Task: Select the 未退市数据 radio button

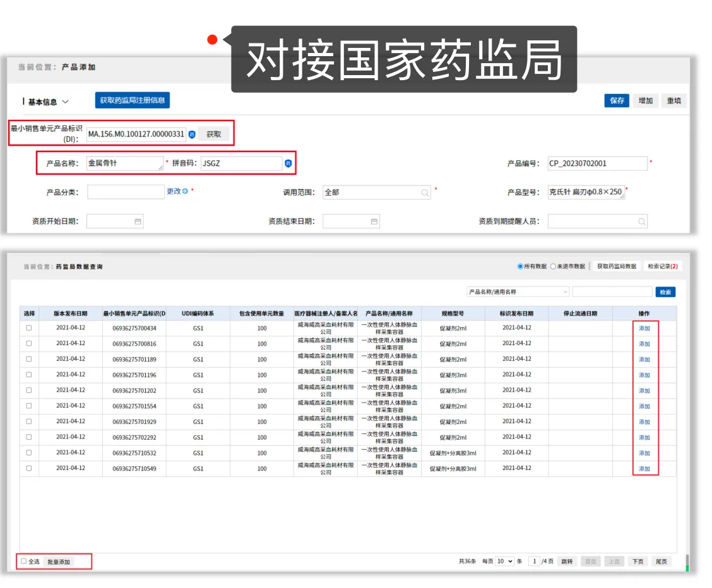Action: (553, 266)
